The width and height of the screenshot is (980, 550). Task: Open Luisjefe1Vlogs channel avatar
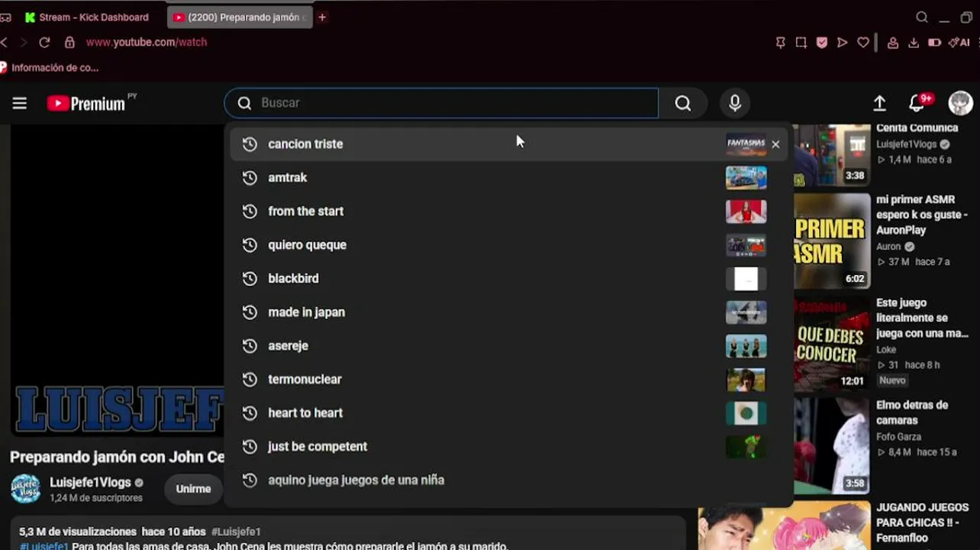26,489
